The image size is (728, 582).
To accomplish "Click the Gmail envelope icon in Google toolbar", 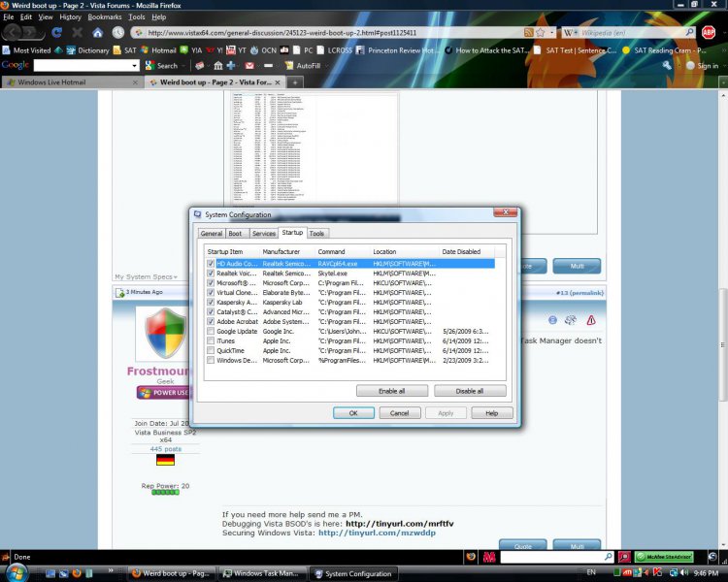I will [x=249, y=65].
